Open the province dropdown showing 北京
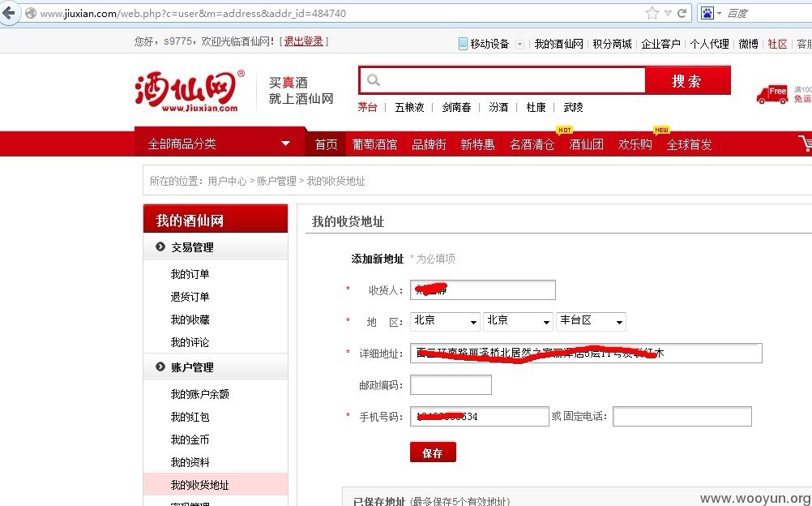This screenshot has width=812, height=506. (x=446, y=321)
